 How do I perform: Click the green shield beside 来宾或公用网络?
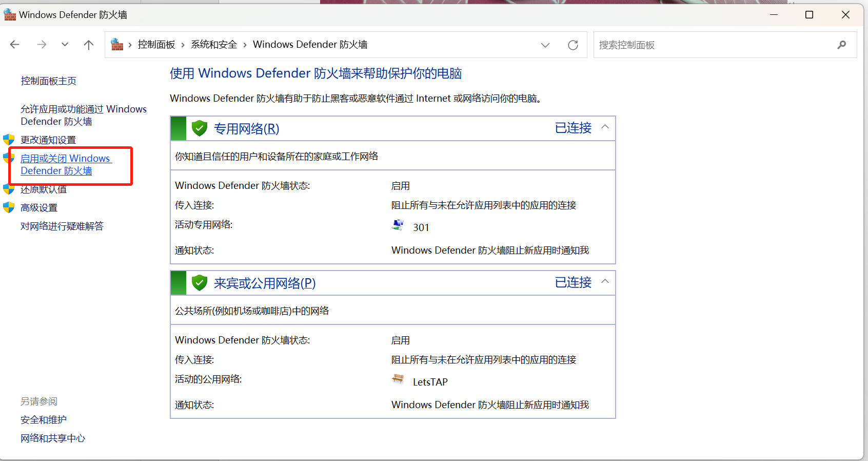pyautogui.click(x=199, y=283)
